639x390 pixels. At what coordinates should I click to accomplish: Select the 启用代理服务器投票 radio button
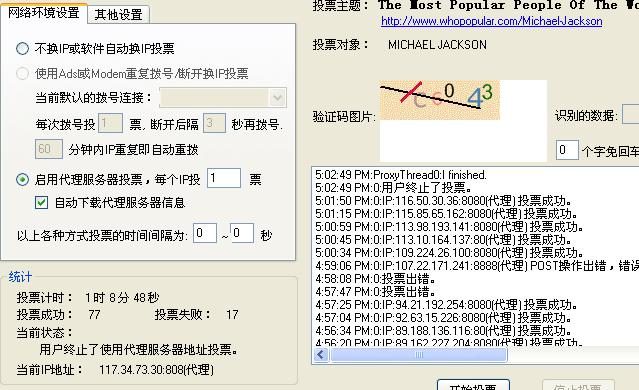coord(22,179)
